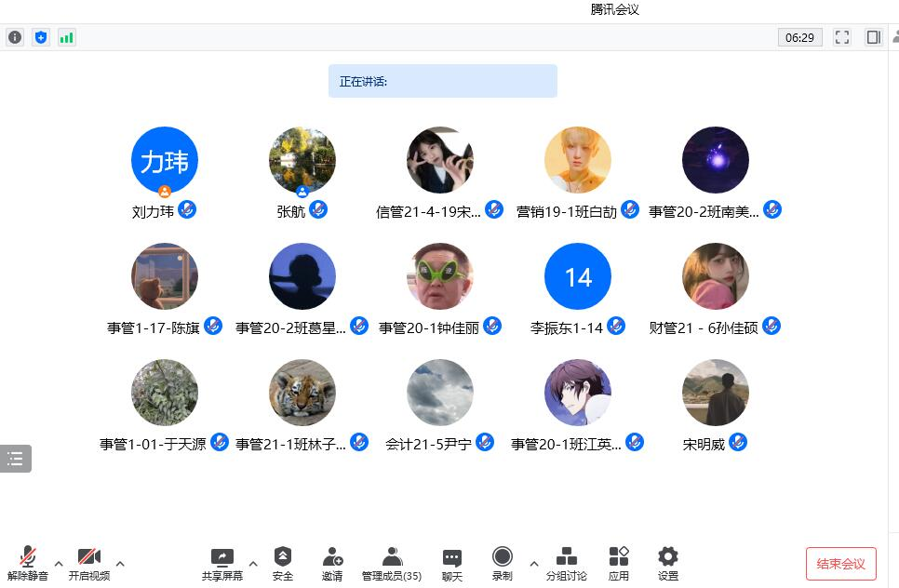Unmute microphone with 解除静音
The width and height of the screenshot is (899, 588).
click(x=28, y=564)
